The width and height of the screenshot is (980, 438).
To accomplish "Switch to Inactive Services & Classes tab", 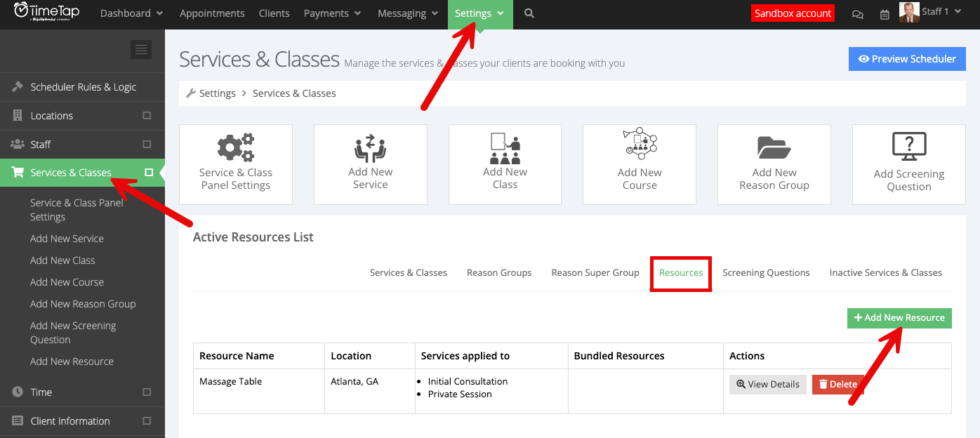I will [x=886, y=272].
